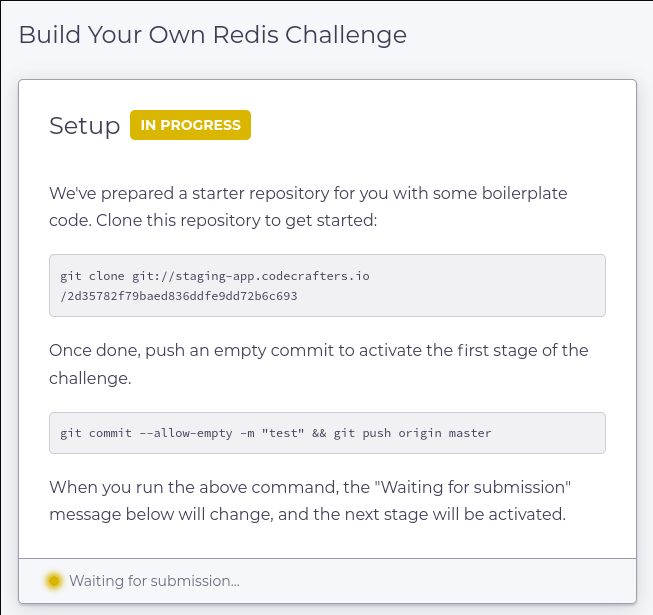The image size is (653, 615).
Task: Click the git commit --allow-empty command block
Action: pyautogui.click(x=327, y=433)
